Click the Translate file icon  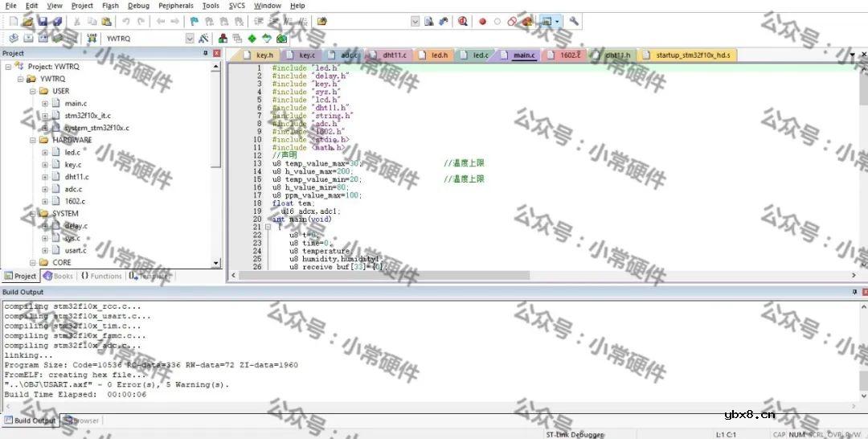(x=14, y=39)
